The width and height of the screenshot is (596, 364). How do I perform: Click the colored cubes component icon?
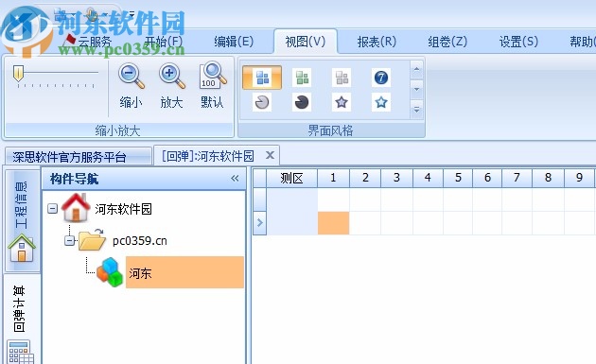coord(111,272)
